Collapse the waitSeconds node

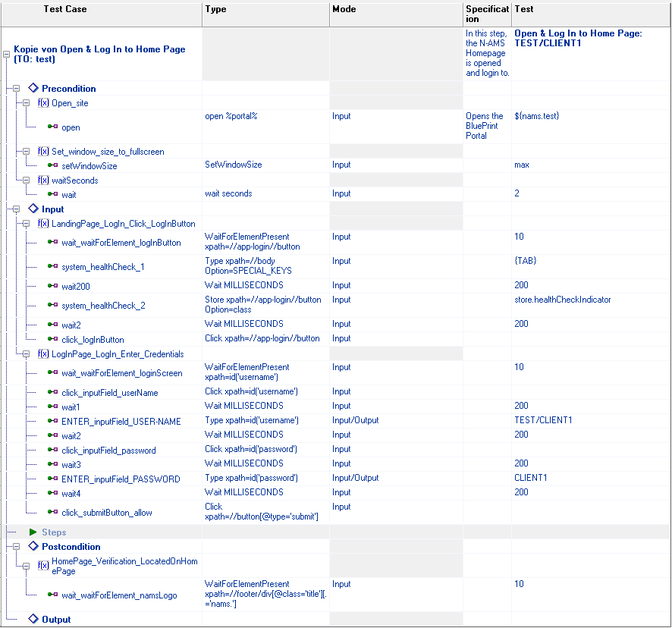pos(26,181)
